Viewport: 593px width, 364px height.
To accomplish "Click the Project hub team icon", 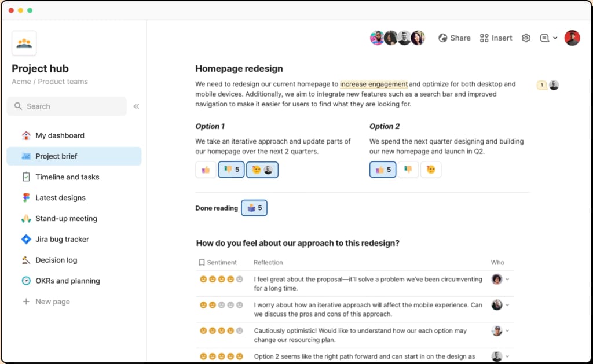I will click(x=24, y=43).
